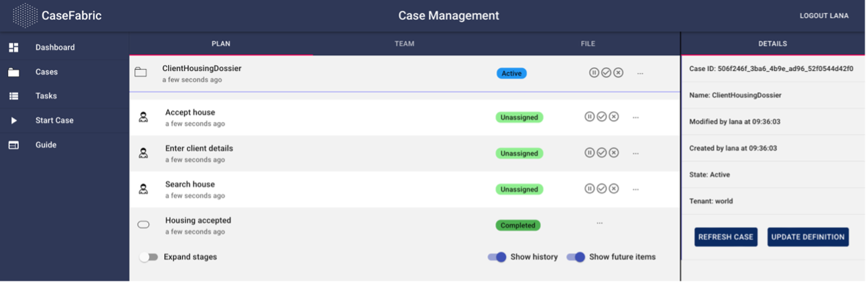The image size is (868, 284).
Task: Enable the Expand stages toggle
Action: tap(148, 257)
